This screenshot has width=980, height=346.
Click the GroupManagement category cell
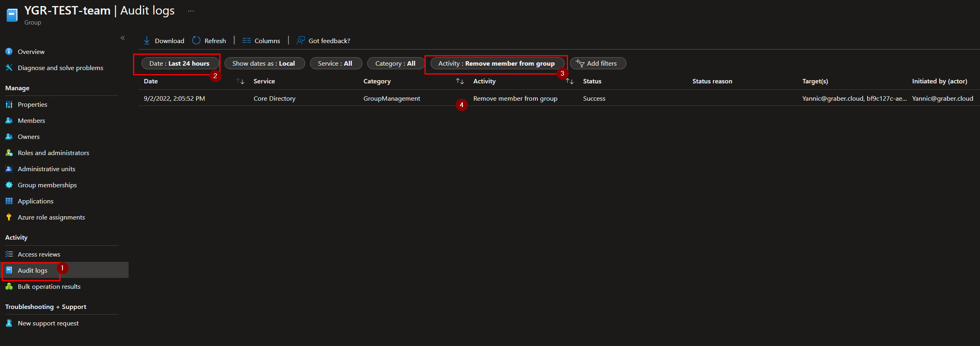pos(392,98)
